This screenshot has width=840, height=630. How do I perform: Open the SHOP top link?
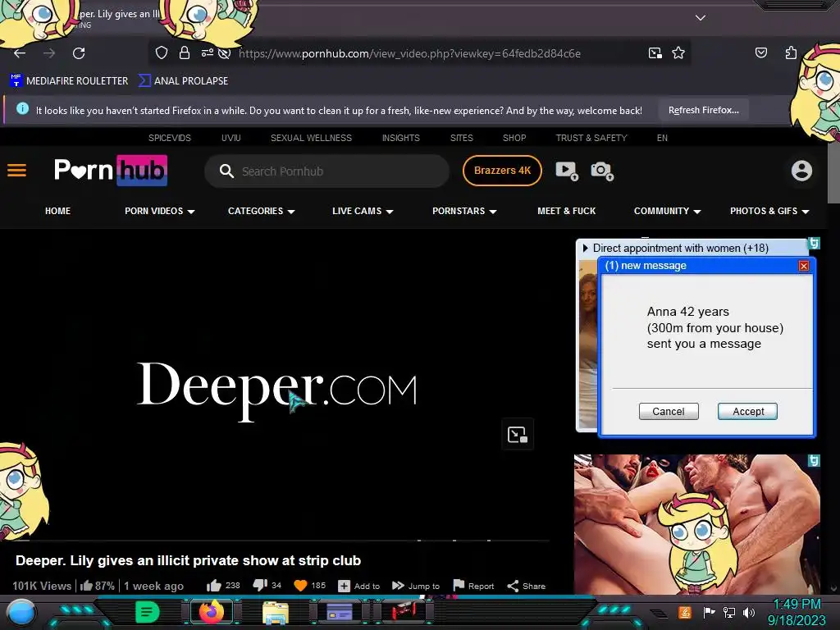tap(514, 138)
